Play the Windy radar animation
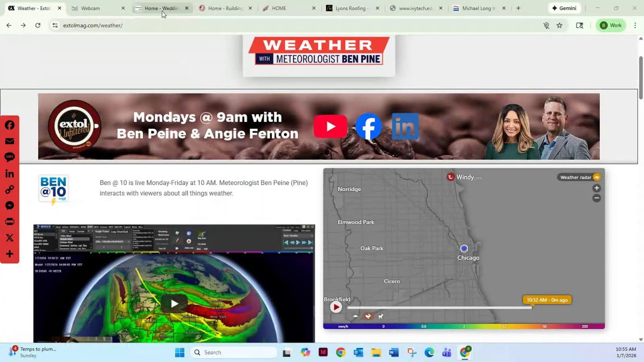 tap(336, 307)
